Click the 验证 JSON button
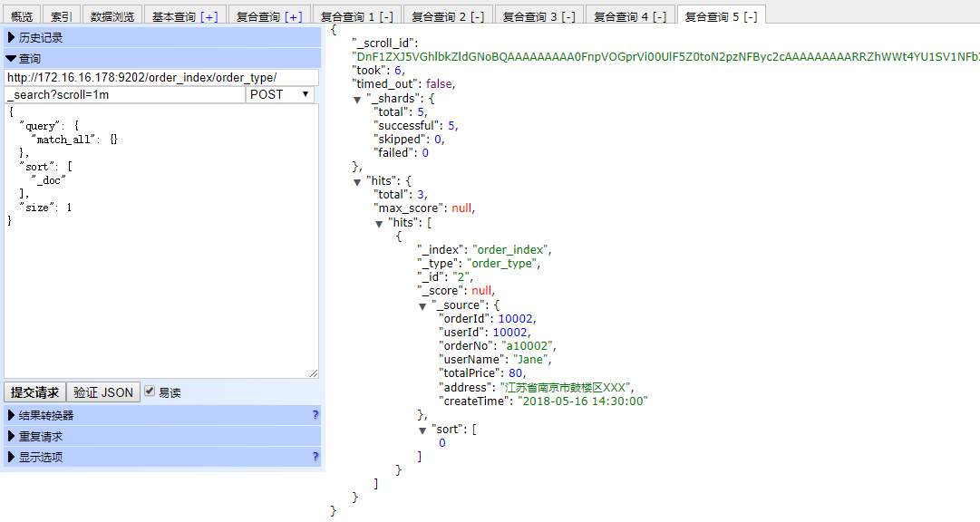This screenshot has height=522, width=980. tap(103, 392)
